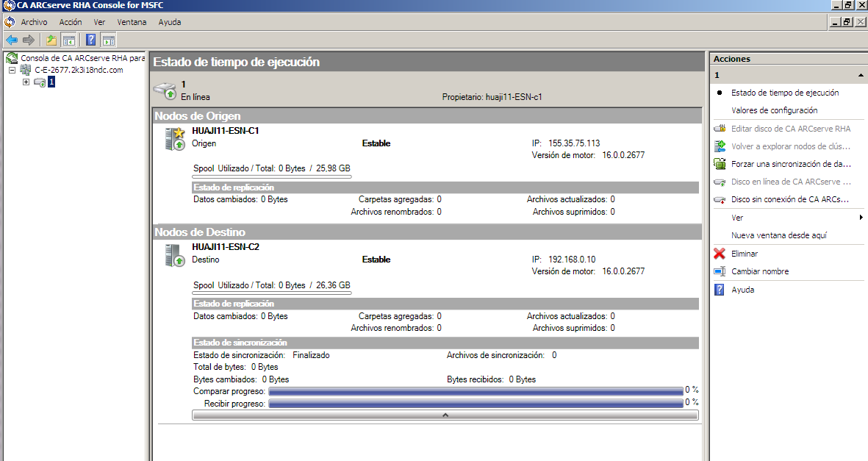Click source IP 155.35.75.113
This screenshot has height=461, width=868.
pos(574,143)
